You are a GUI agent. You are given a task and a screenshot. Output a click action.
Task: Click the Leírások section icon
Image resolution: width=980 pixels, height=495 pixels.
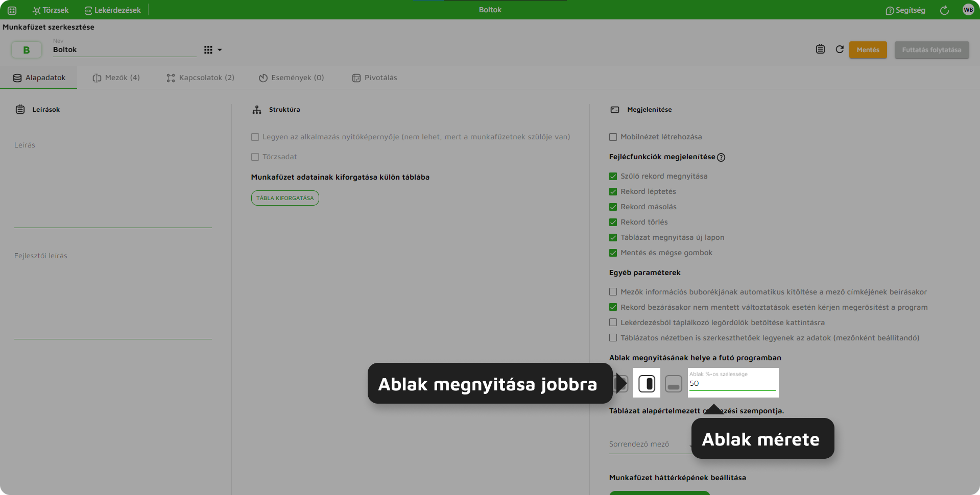click(20, 109)
